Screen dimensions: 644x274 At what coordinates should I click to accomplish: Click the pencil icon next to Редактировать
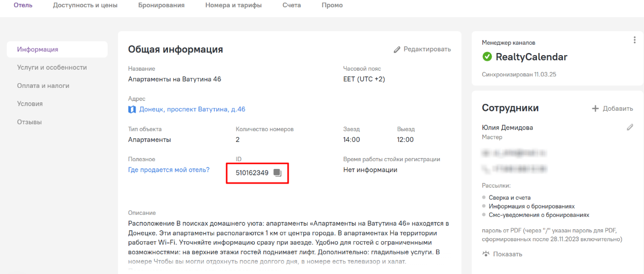(397, 49)
